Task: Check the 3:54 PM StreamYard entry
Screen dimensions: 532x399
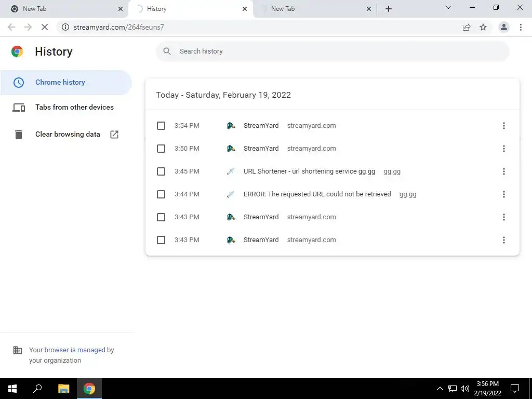Action: (x=161, y=126)
